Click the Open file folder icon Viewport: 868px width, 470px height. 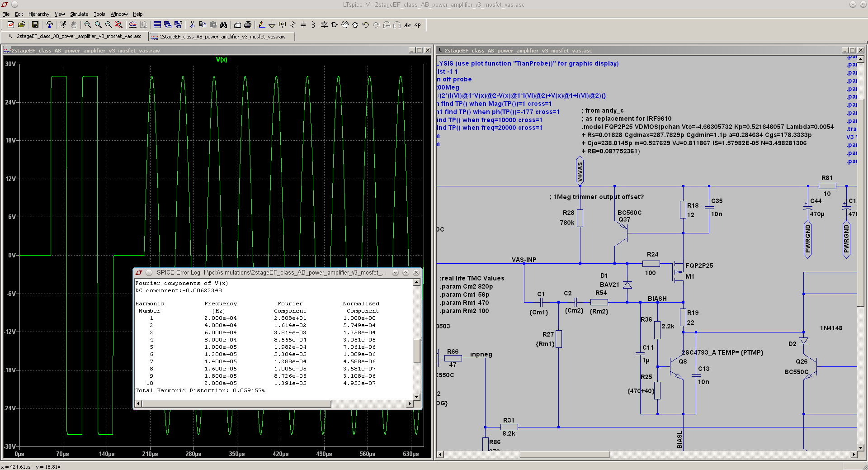(x=21, y=25)
